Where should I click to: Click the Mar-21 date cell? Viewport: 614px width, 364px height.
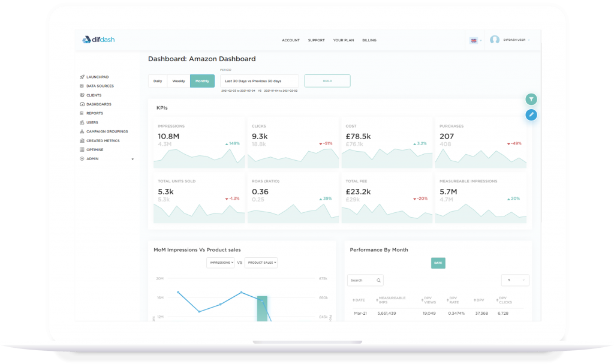[x=360, y=314]
